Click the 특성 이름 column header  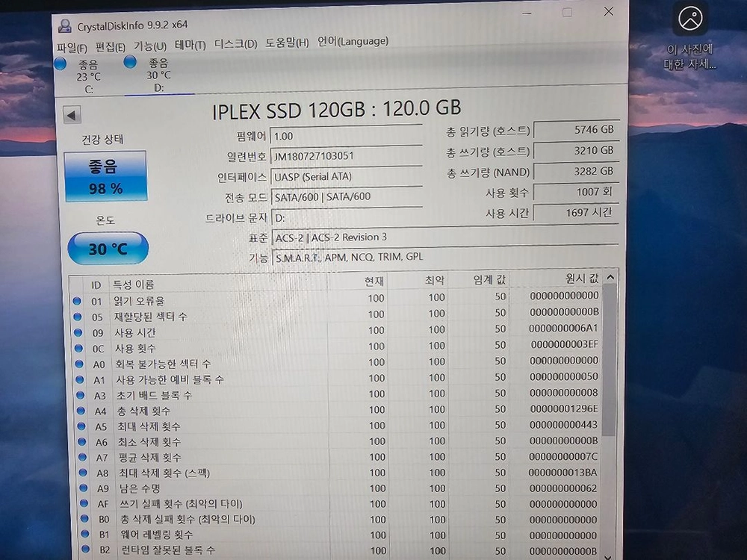tap(217, 284)
